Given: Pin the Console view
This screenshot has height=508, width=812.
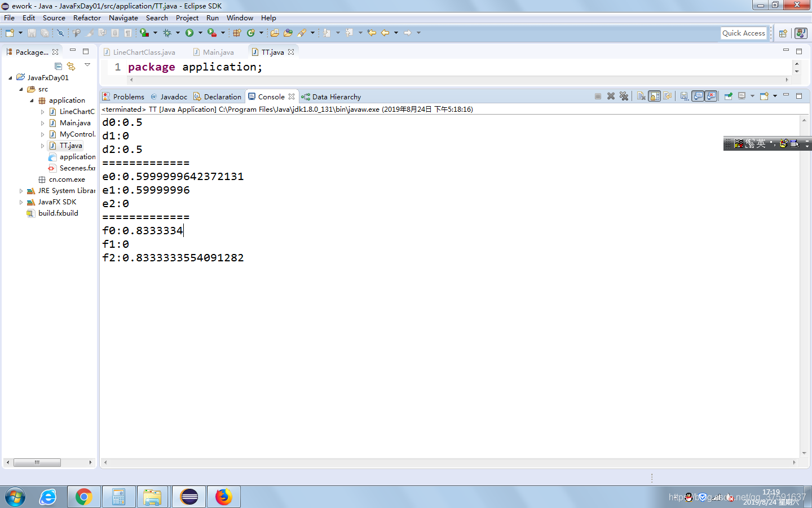Looking at the screenshot, I should pos(728,97).
